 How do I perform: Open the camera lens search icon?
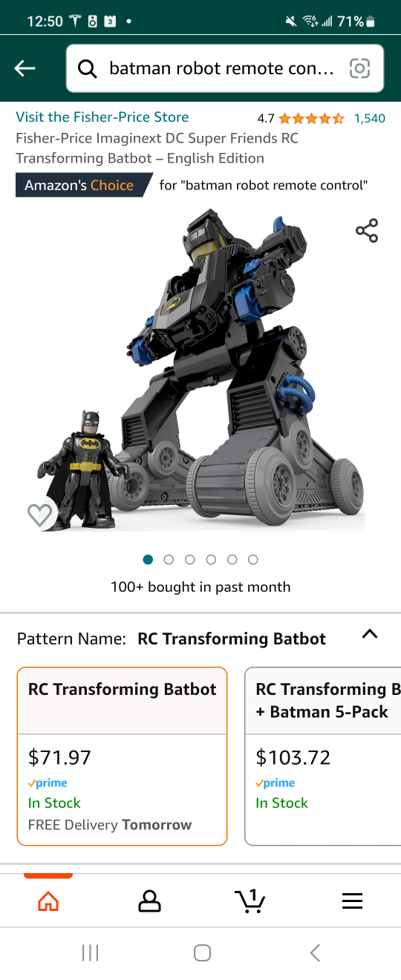tap(359, 69)
